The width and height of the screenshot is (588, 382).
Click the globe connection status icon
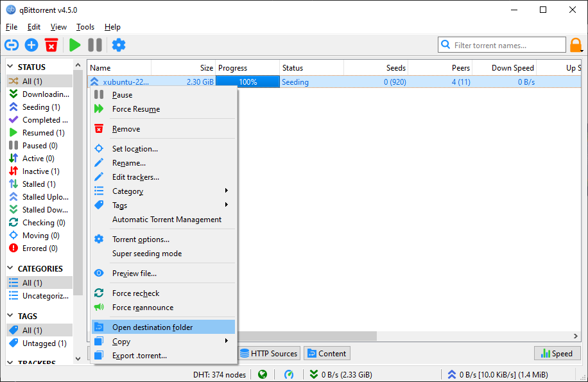point(263,374)
